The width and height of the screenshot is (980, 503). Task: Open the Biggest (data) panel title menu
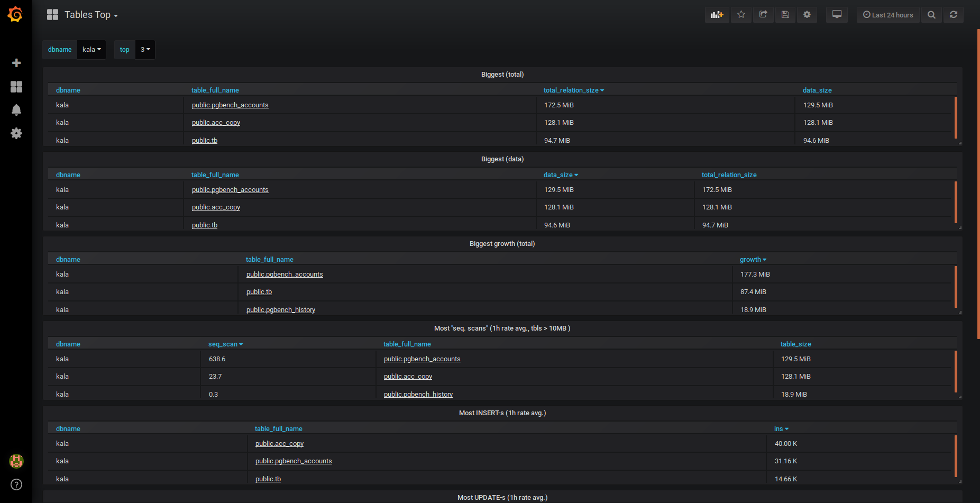coord(502,159)
